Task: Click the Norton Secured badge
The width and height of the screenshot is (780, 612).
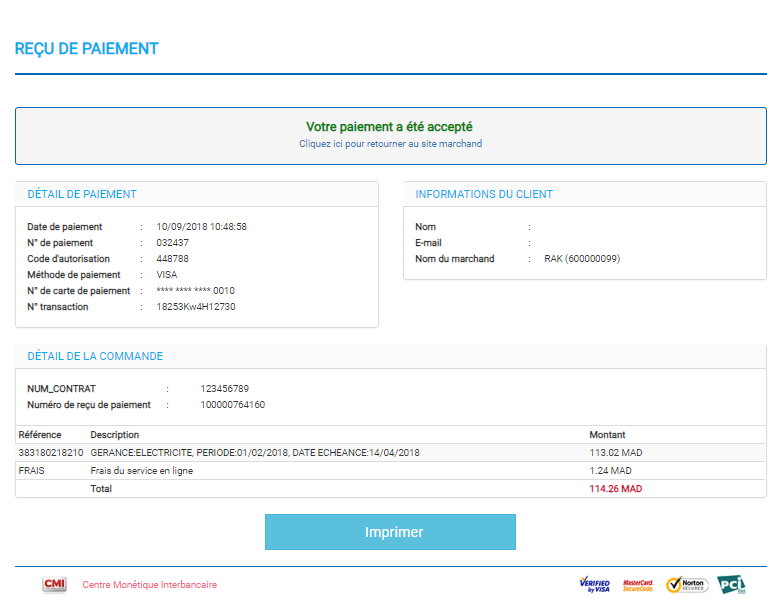Action: click(687, 585)
